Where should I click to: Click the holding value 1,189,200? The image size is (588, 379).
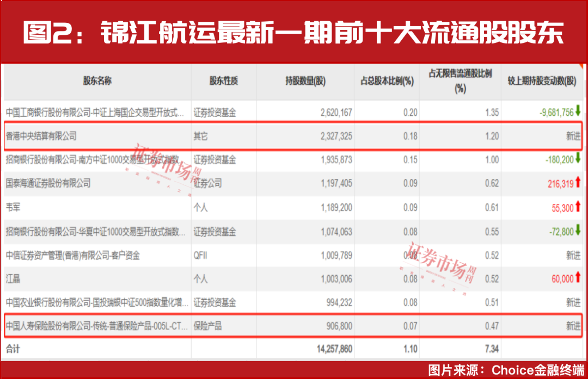point(336,207)
